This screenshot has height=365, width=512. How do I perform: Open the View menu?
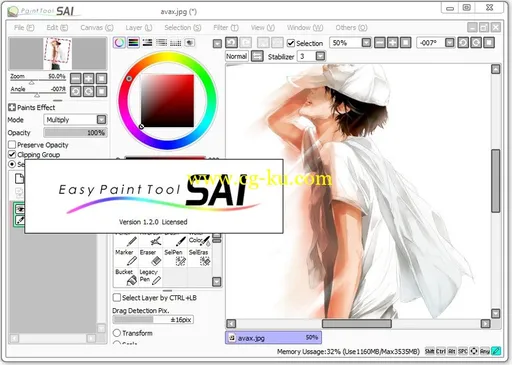click(x=263, y=28)
